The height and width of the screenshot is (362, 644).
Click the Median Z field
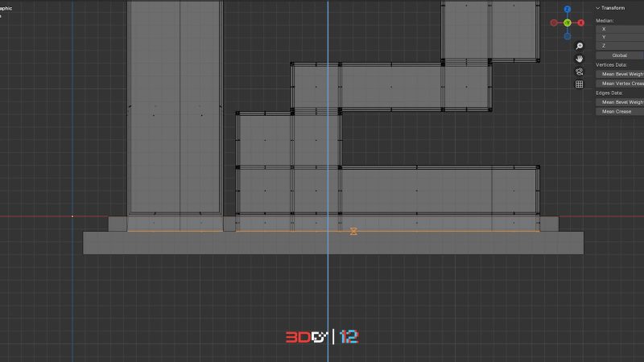(x=619, y=46)
